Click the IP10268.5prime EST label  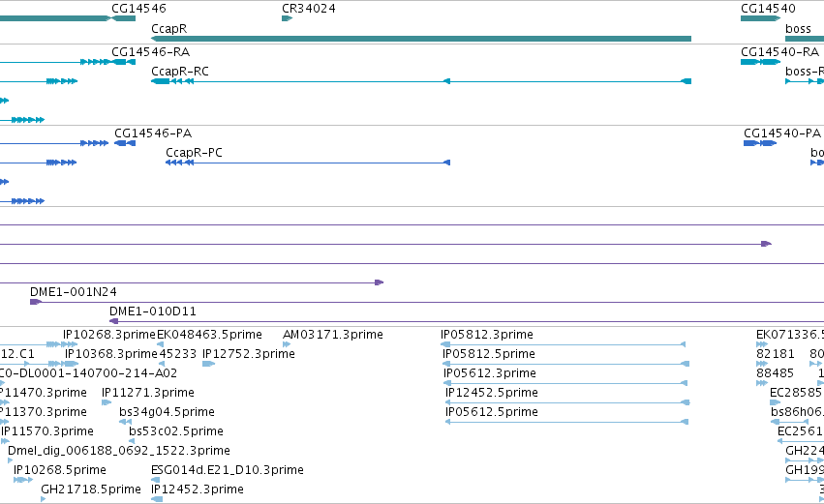point(59,470)
